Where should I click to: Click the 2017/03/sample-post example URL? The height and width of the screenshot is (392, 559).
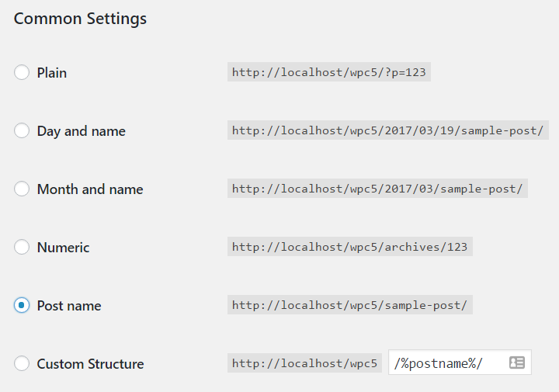click(x=377, y=189)
